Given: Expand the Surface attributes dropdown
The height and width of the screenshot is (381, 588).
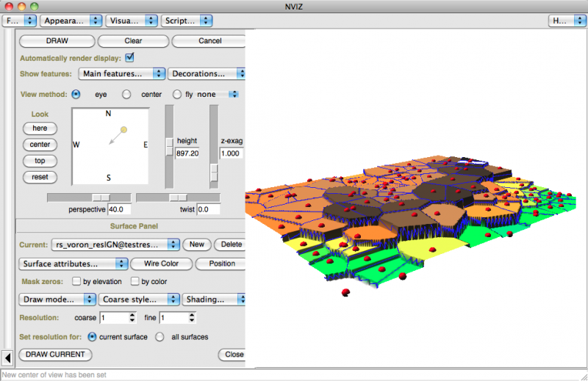Looking at the screenshot, I should (73, 264).
